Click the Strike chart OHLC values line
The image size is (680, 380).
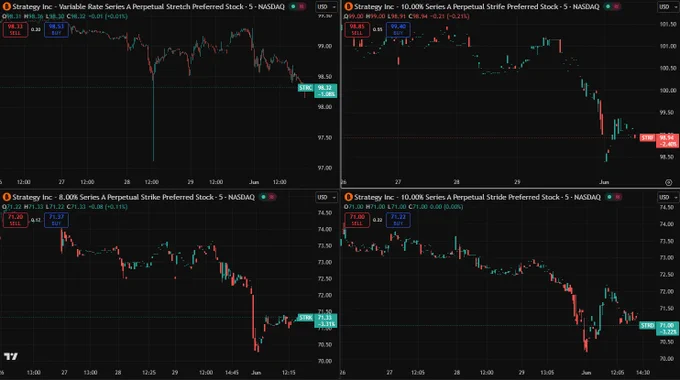click(65, 206)
